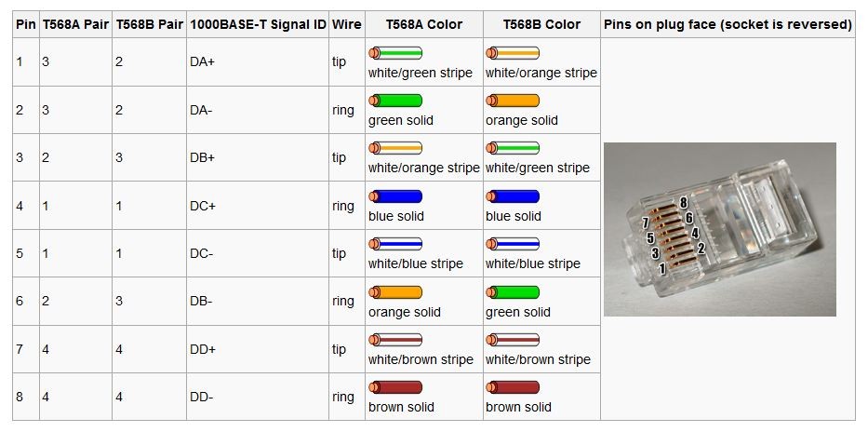
Task: Click the Pins on plug face header
Action: coord(728,24)
